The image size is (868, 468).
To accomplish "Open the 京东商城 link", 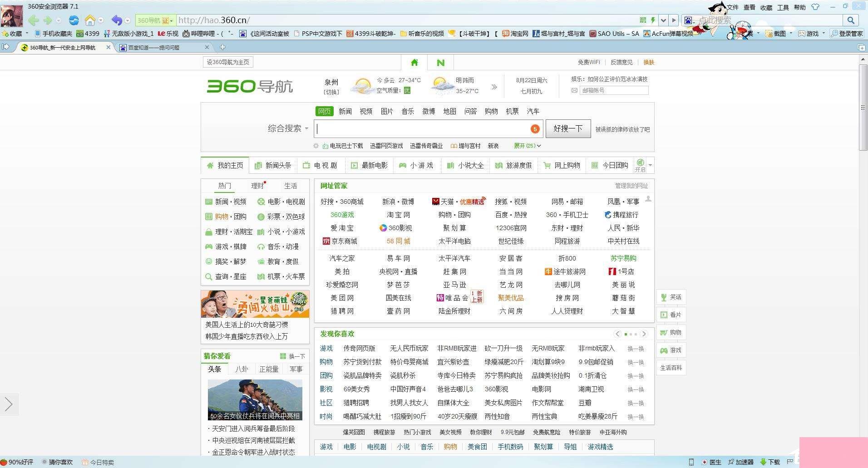I will click(340, 241).
